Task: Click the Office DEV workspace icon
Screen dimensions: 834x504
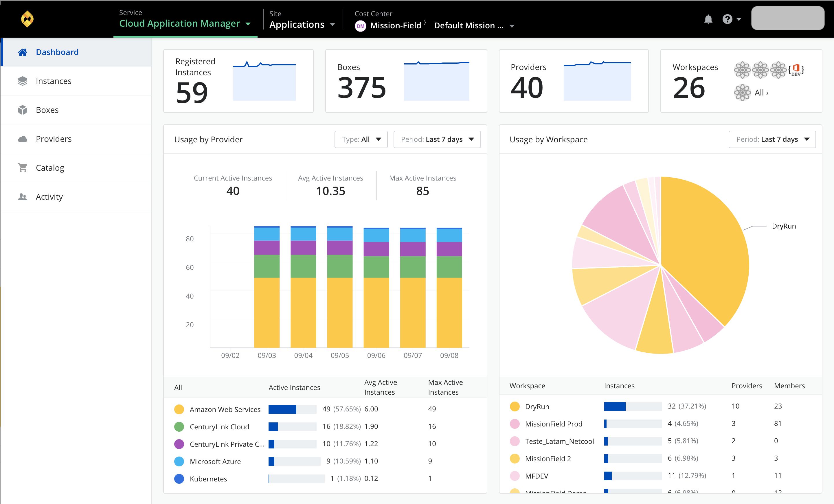Action: 796,70
